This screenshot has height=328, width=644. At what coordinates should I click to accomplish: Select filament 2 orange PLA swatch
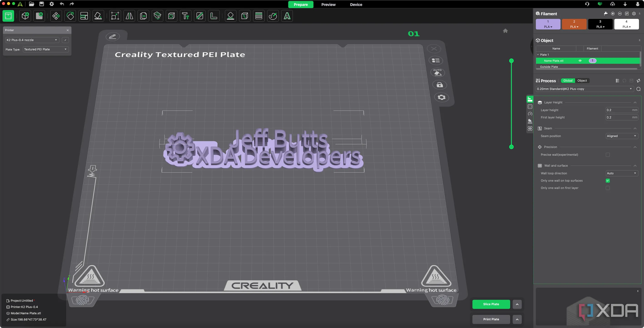(x=574, y=24)
